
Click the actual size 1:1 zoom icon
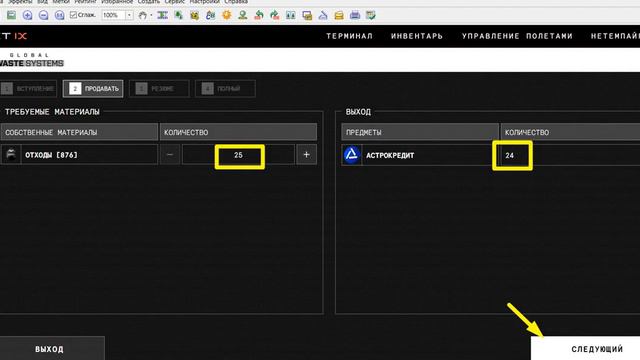tap(59, 16)
